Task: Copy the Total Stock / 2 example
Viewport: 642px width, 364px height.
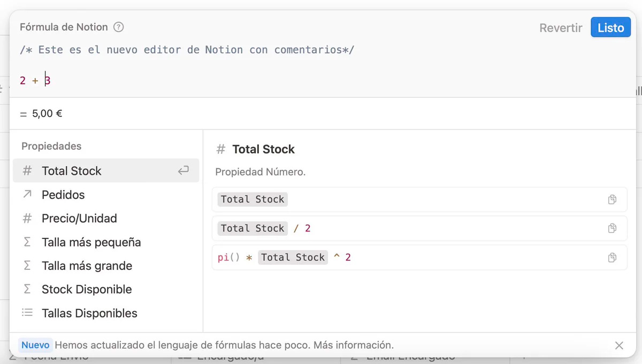Action: (612, 228)
